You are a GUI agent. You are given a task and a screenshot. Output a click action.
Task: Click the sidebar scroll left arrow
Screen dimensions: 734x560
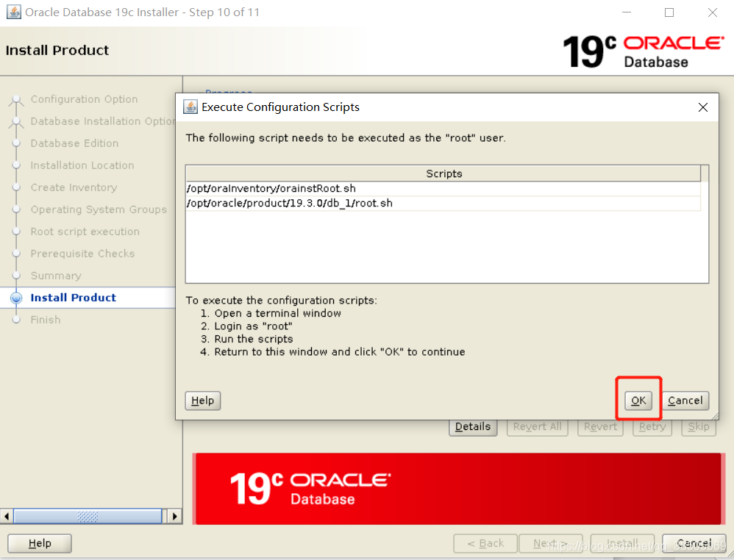click(x=7, y=517)
